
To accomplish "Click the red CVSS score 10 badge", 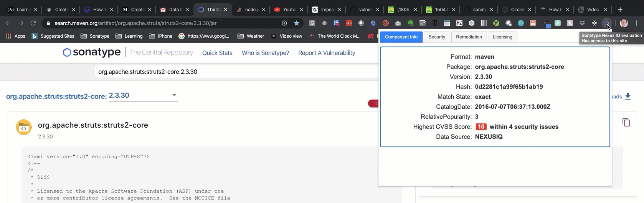I will 481,126.
